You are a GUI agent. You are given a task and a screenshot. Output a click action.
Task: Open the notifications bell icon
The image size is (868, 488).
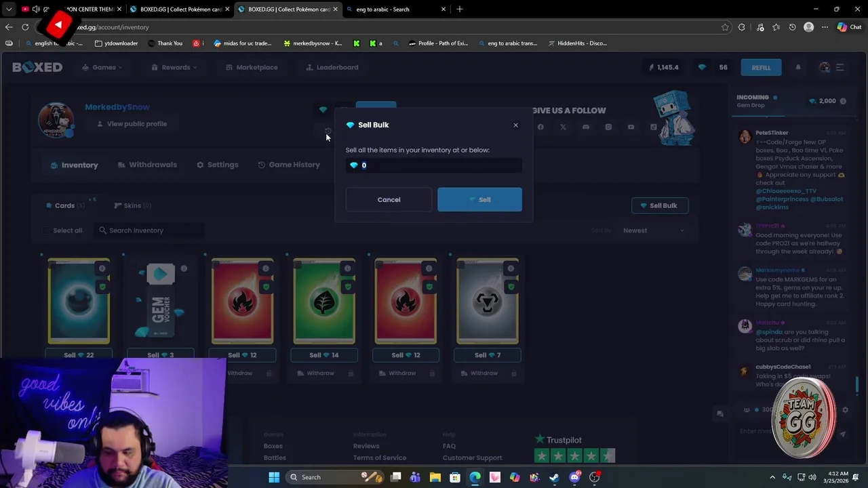pyautogui.click(x=798, y=67)
